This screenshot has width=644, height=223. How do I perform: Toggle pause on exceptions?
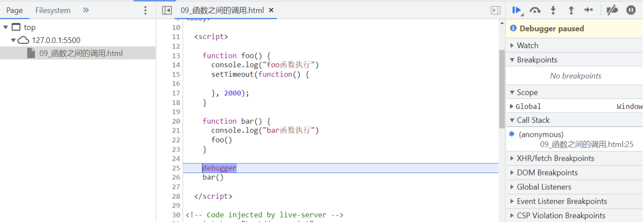(x=631, y=10)
